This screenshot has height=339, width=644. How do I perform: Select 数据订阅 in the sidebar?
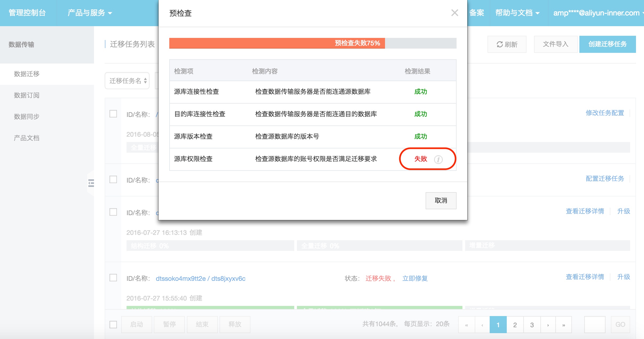tap(27, 95)
